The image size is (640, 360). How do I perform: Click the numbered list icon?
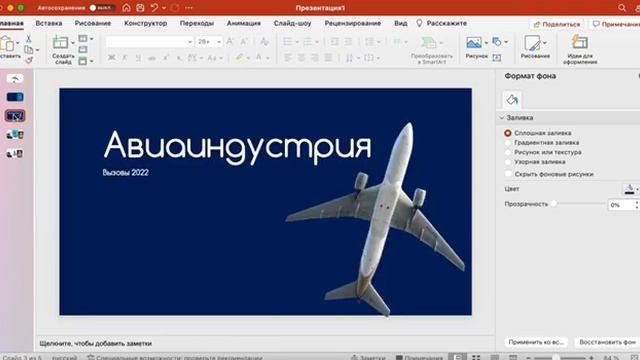tap(307, 41)
